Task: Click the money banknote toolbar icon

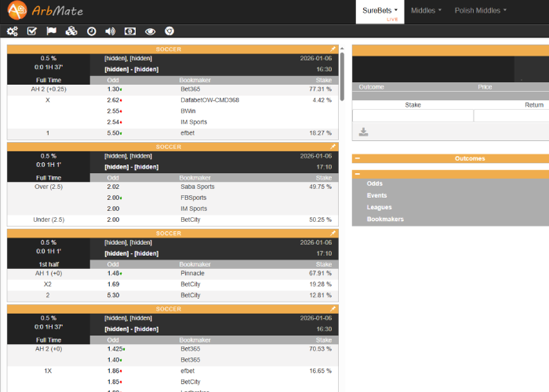Action: (x=130, y=31)
